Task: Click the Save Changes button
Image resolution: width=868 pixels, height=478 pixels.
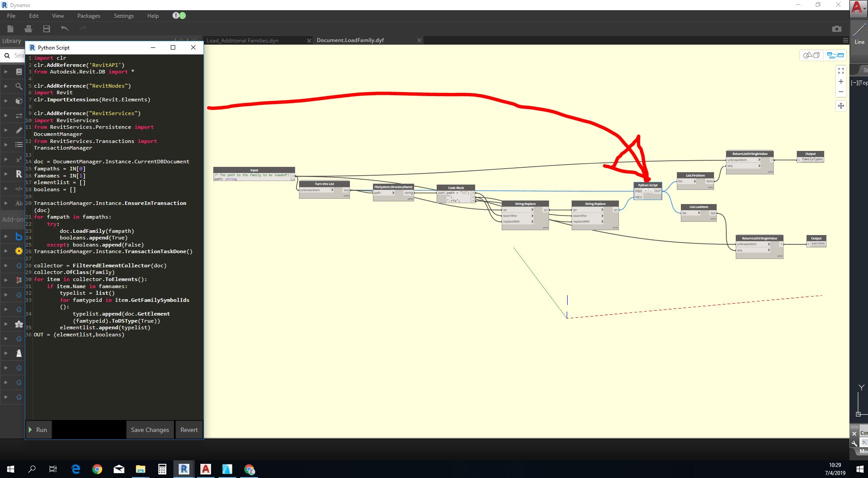Action: [150, 430]
